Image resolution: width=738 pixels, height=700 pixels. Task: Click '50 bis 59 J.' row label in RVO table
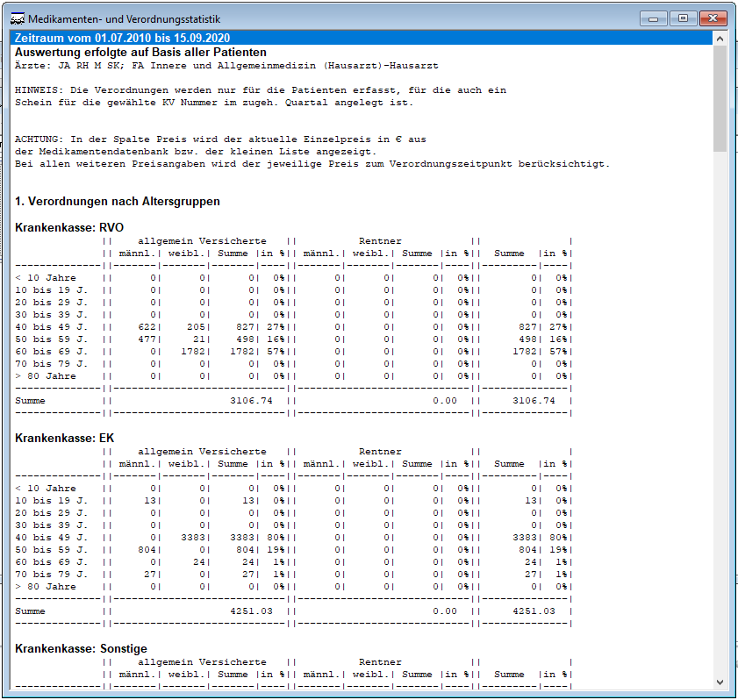pos(51,339)
